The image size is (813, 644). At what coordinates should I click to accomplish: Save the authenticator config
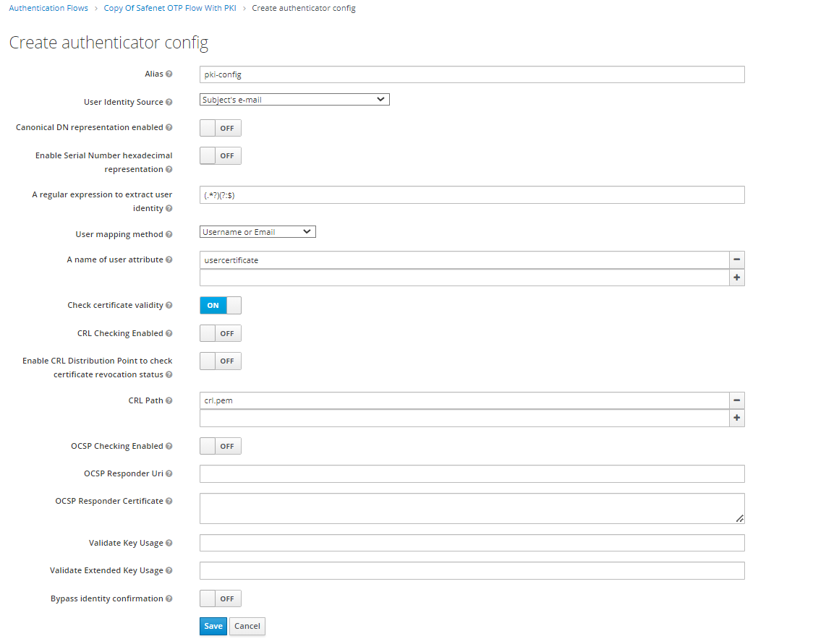(x=213, y=626)
